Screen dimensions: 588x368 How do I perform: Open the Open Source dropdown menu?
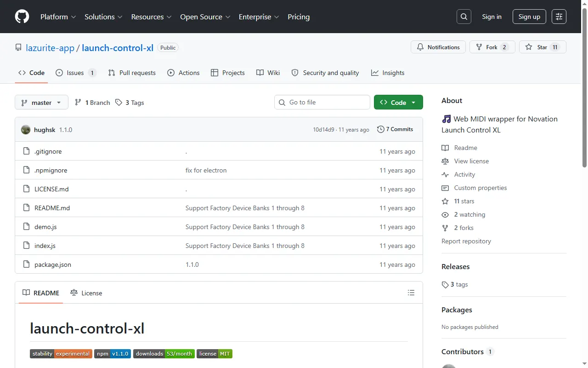205,17
